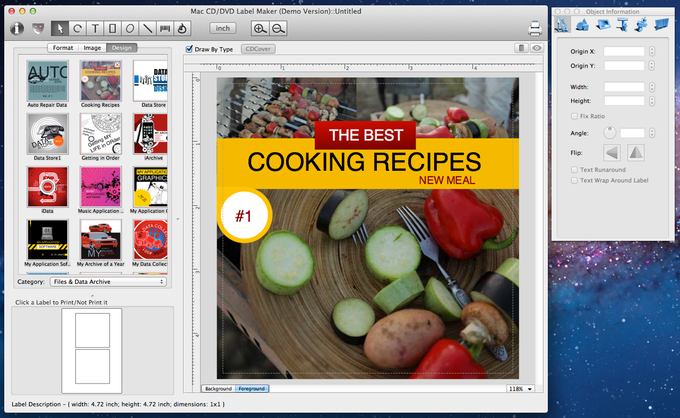
Task: Select the Barcode tool
Action: 165,29
